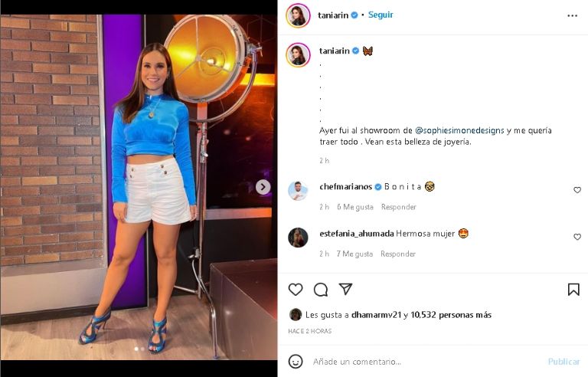Image resolution: width=588 pixels, height=377 pixels.
Task: Follow taniarin using Seguir
Action: [x=381, y=15]
